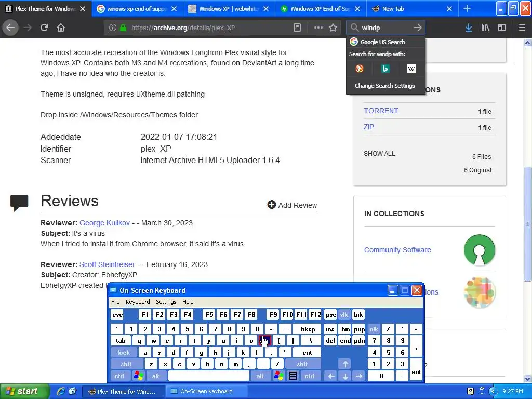
Task: Click the page vertical scrollbar thumb
Action: tap(527, 223)
